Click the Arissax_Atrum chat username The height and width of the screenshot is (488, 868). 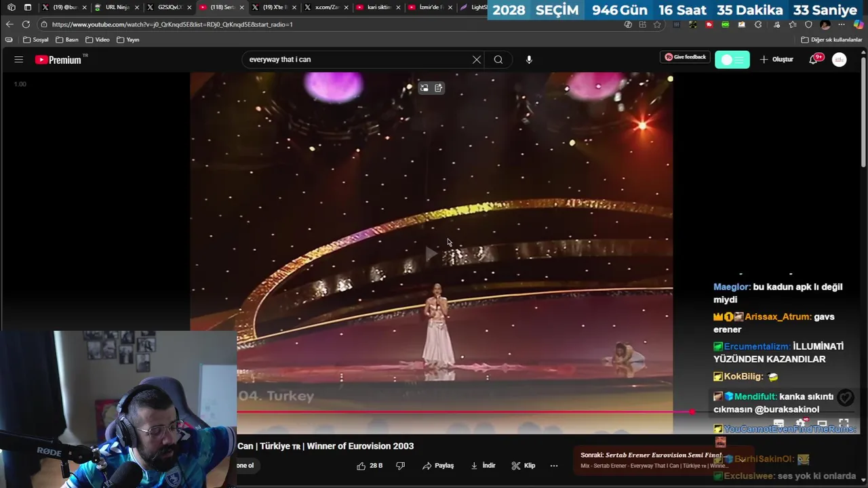point(778,317)
